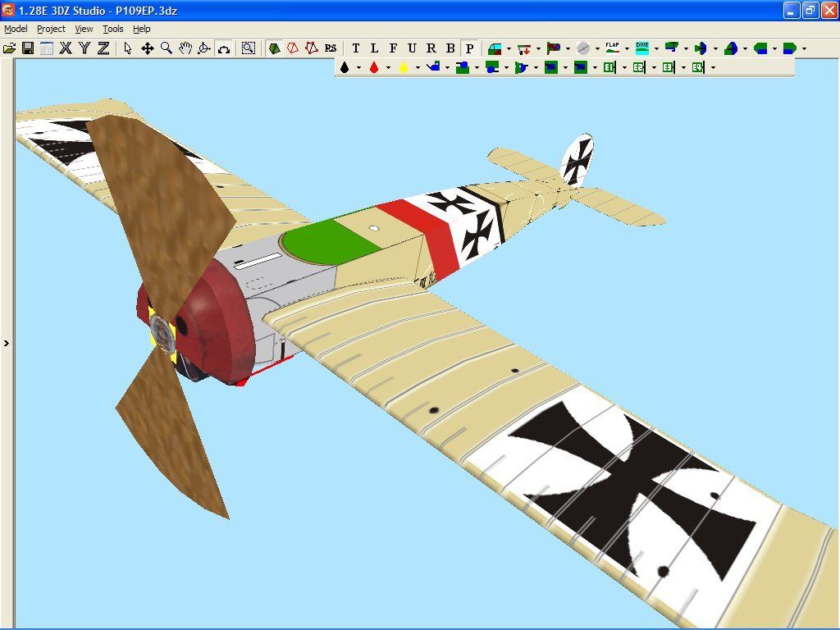Pick the magnifying glass zoom tool
The image size is (840, 630).
coord(166,48)
